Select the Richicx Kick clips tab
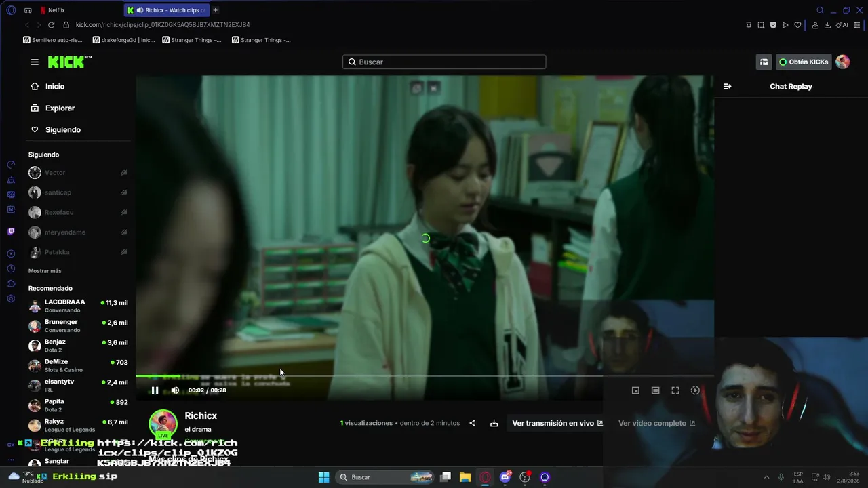 pyautogui.click(x=167, y=10)
